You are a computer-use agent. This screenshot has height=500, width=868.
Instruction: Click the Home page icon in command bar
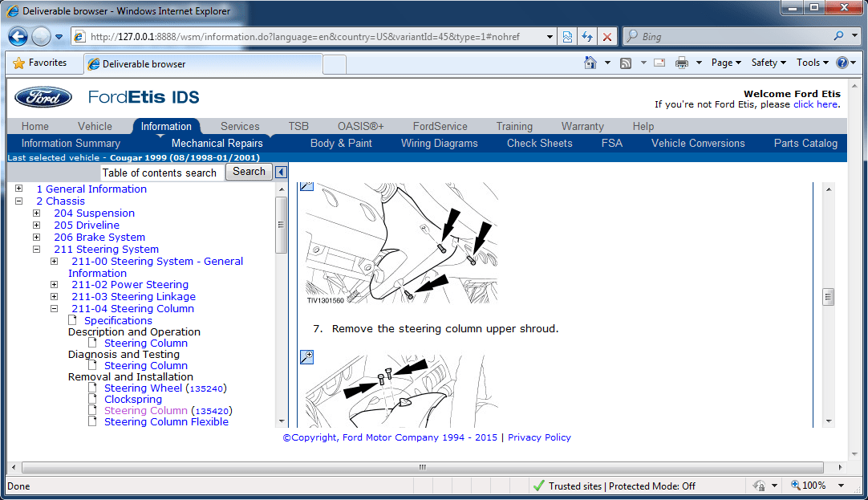coord(590,63)
